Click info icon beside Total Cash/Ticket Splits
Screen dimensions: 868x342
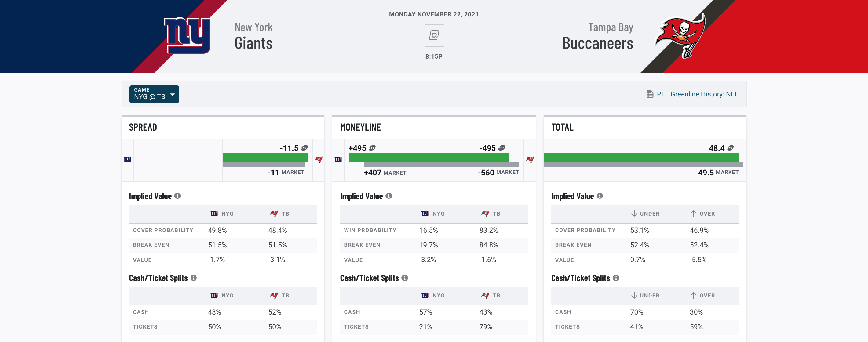coord(616,278)
